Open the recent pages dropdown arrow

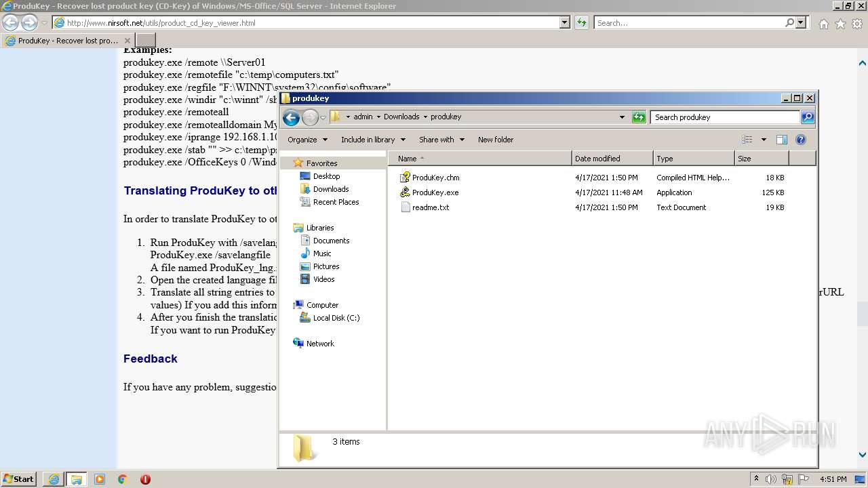323,117
